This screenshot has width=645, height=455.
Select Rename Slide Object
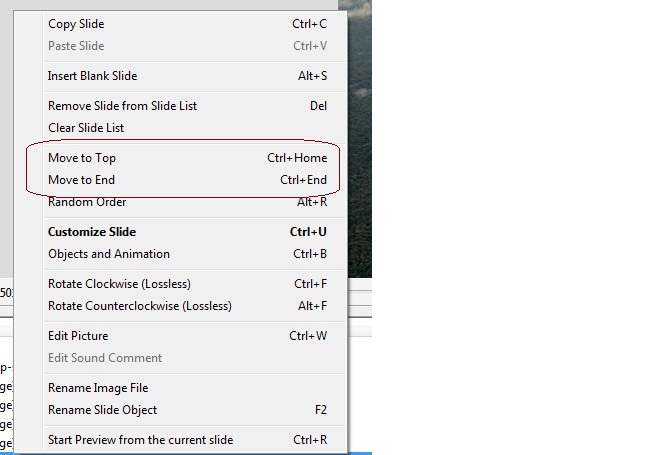point(180,410)
